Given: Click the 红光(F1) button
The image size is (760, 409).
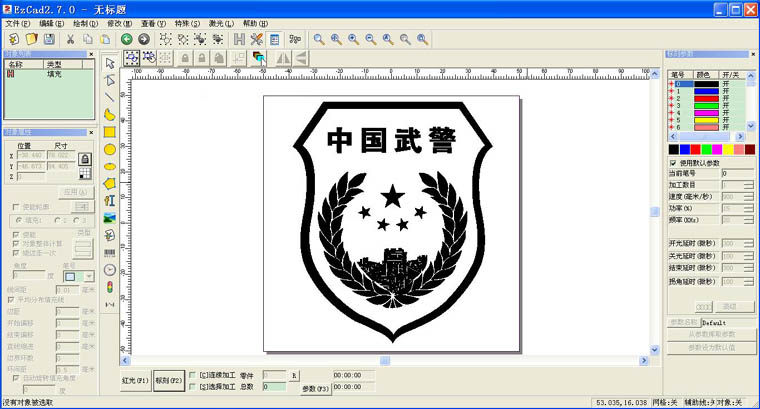Looking at the screenshot, I should coord(135,381).
